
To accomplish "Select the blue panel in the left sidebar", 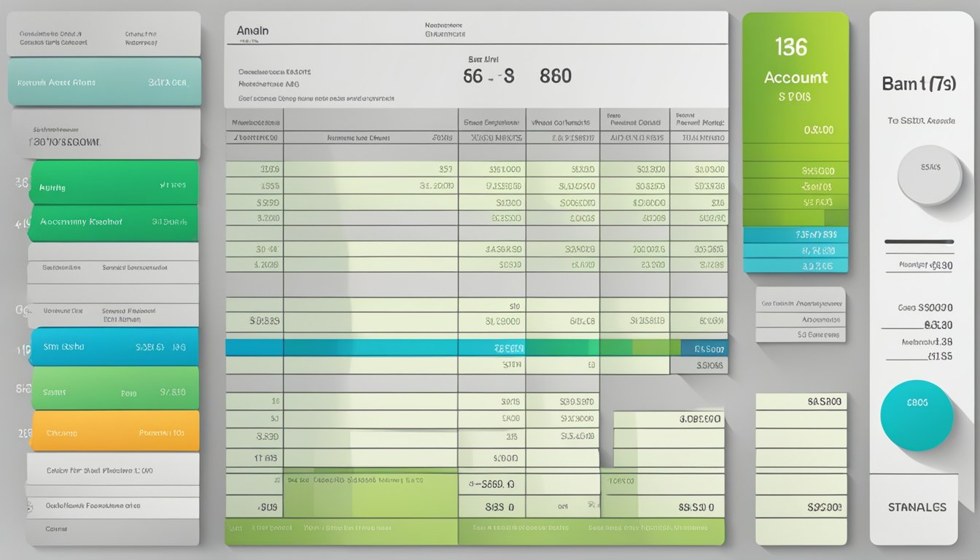I will [114, 347].
